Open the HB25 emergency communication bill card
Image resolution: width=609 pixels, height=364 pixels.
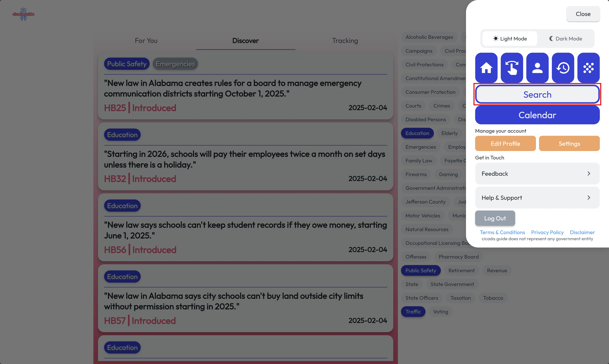(x=245, y=86)
